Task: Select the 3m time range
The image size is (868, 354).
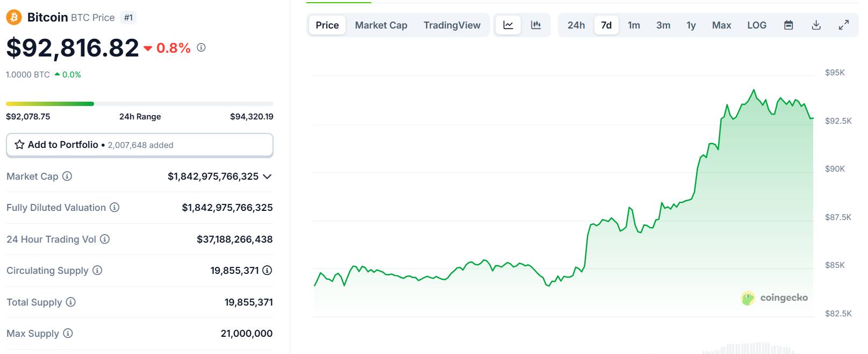Action: point(663,25)
